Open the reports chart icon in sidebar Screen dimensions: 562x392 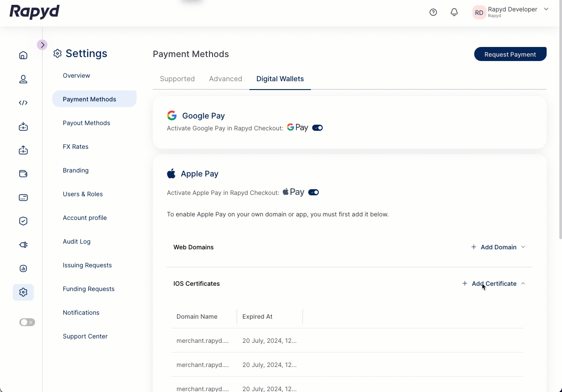click(23, 269)
